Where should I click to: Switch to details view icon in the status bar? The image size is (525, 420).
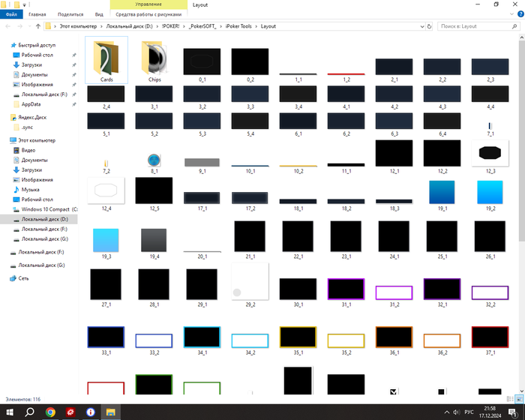pyautogui.click(x=510, y=399)
